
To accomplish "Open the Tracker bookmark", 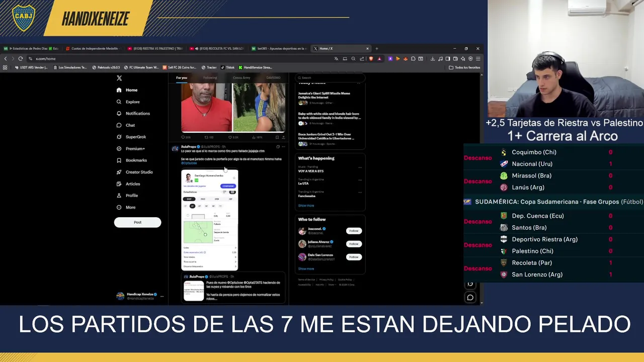I will click(x=209, y=67).
